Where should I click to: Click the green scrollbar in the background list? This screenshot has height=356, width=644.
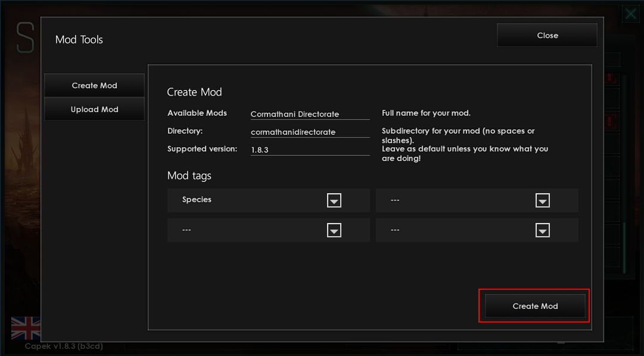coord(624,247)
